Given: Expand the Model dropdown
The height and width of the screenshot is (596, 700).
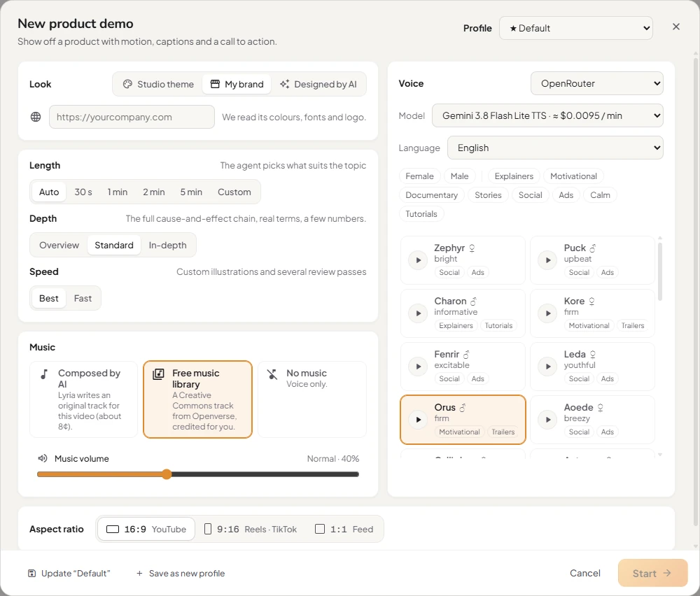Looking at the screenshot, I should 547,115.
